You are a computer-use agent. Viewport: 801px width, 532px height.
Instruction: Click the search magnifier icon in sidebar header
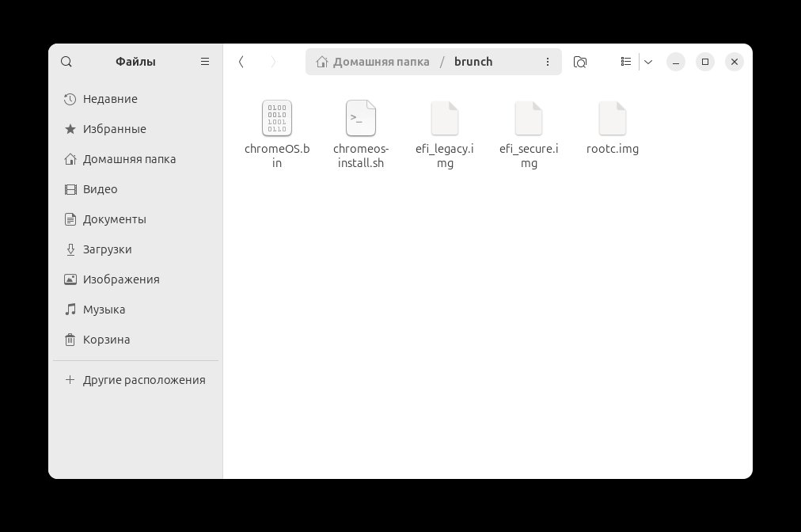(66, 62)
